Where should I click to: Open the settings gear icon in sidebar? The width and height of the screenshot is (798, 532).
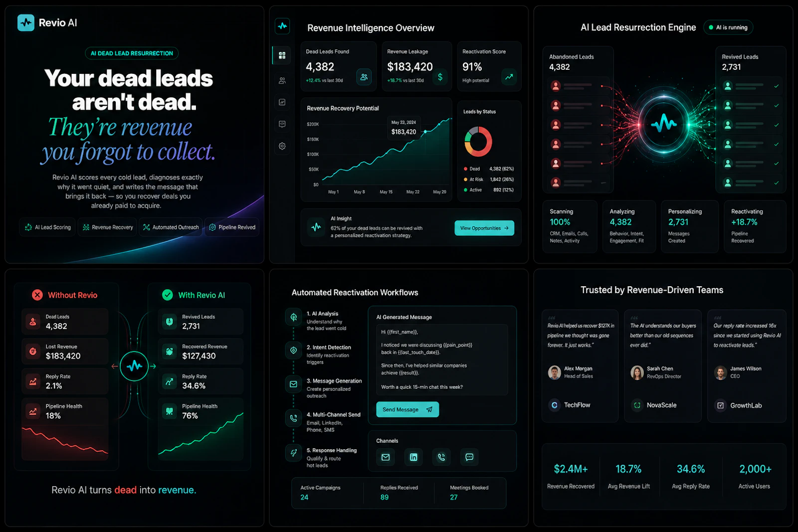(282, 146)
